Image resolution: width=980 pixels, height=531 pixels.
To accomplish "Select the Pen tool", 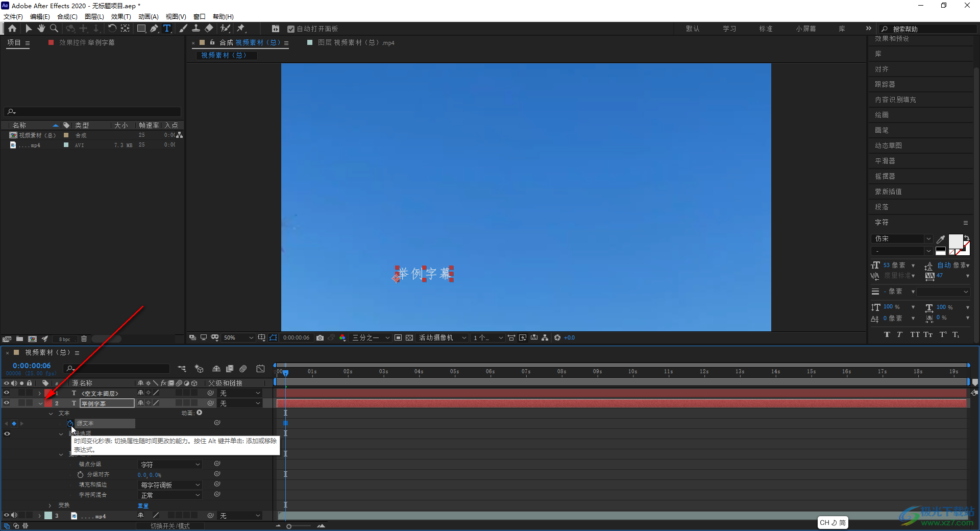I will (x=154, y=29).
